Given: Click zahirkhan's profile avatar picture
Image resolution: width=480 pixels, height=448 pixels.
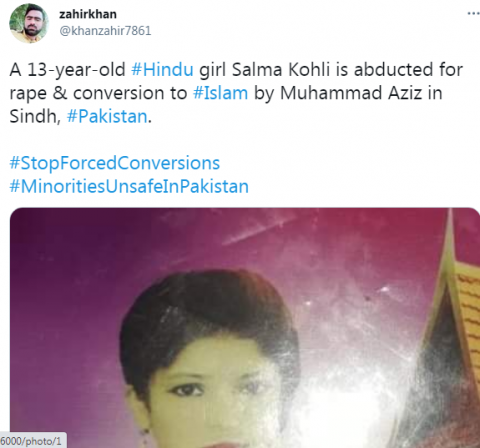Looking at the screenshot, I should (x=29, y=23).
